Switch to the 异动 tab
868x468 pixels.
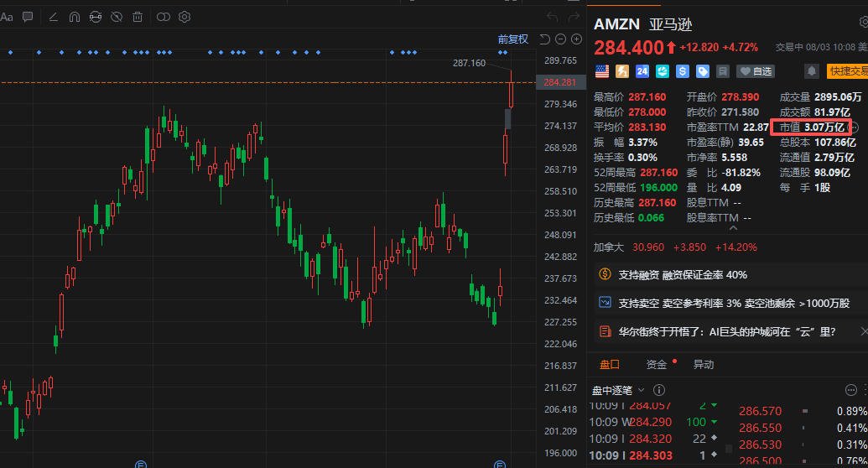pos(704,365)
